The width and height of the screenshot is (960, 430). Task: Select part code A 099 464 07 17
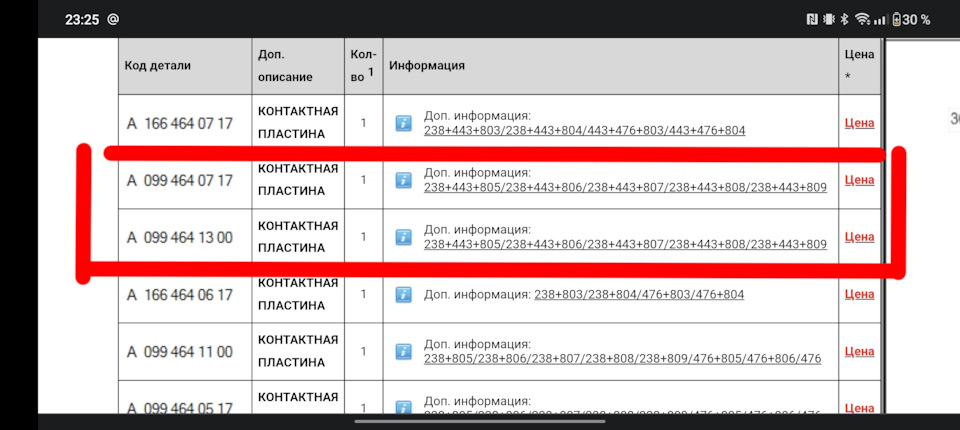pos(179,180)
